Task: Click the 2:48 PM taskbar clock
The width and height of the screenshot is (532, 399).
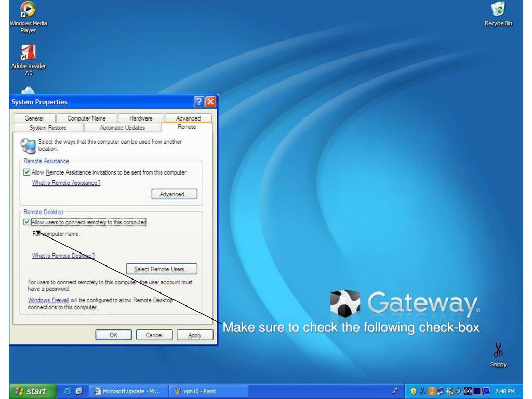Action: click(x=504, y=391)
